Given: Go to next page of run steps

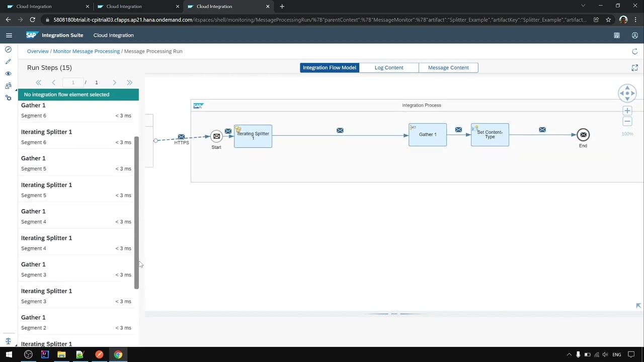Looking at the screenshot, I should tap(114, 82).
